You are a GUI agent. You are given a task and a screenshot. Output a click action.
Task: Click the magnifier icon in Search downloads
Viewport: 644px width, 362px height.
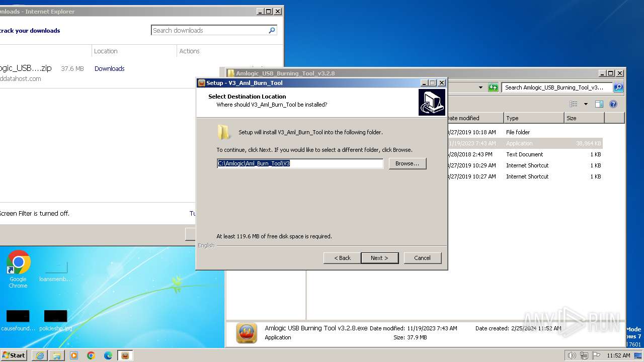[272, 30]
